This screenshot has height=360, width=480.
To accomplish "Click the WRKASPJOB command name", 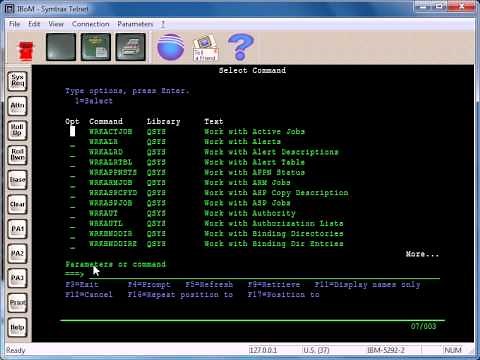I will pyautogui.click(x=111, y=203).
